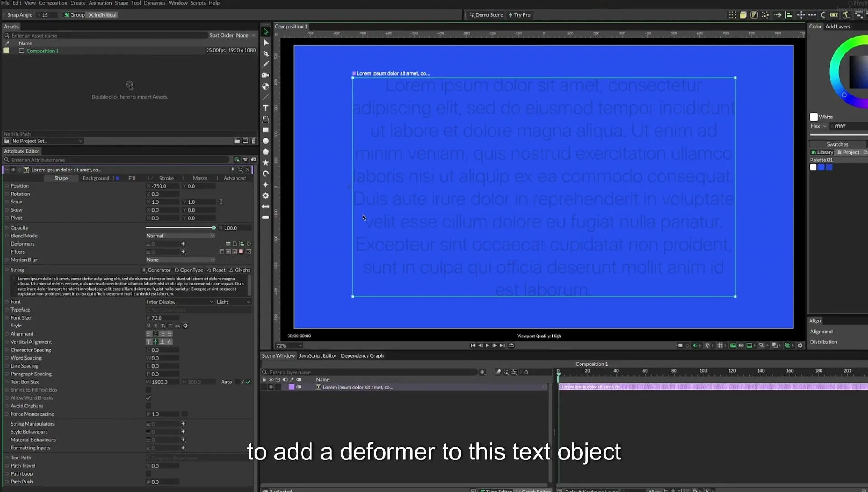The image size is (868, 492).
Task: Open the Composition menu
Action: (x=53, y=3)
